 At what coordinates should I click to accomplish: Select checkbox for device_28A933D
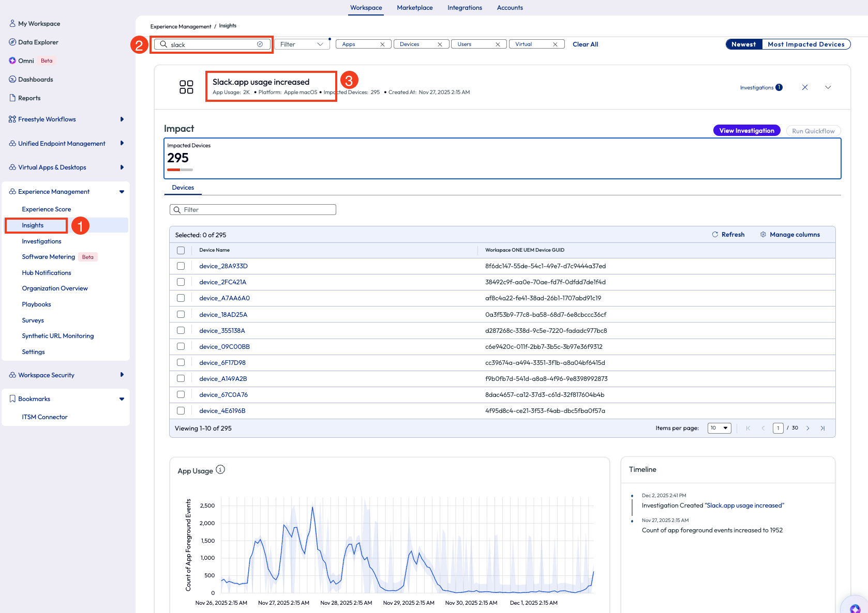click(181, 266)
